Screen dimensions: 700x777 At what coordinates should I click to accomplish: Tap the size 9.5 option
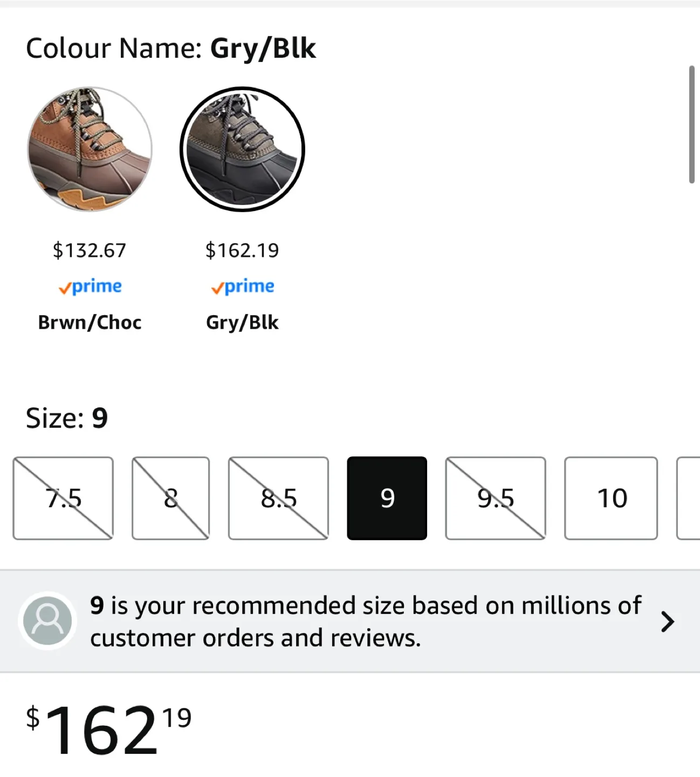pos(495,498)
